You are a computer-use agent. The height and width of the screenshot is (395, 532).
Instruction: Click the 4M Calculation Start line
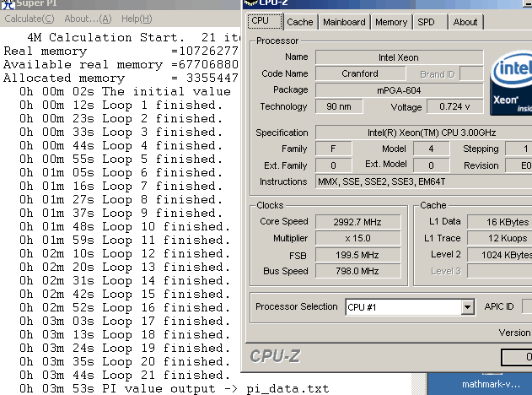133,37
